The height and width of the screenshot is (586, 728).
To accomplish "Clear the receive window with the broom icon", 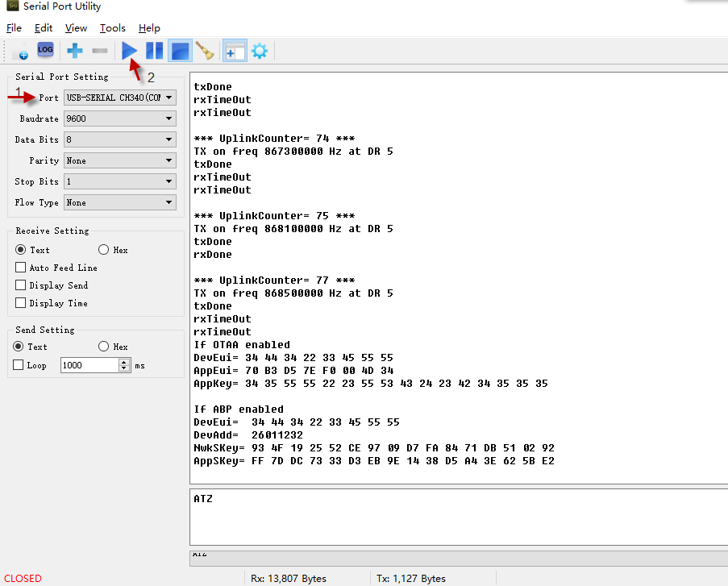I will (205, 51).
